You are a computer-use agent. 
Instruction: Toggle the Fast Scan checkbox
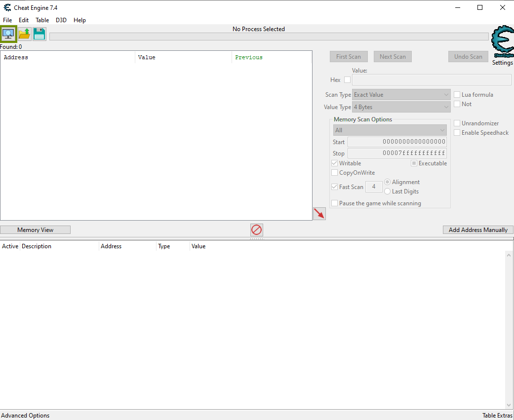[x=334, y=187]
